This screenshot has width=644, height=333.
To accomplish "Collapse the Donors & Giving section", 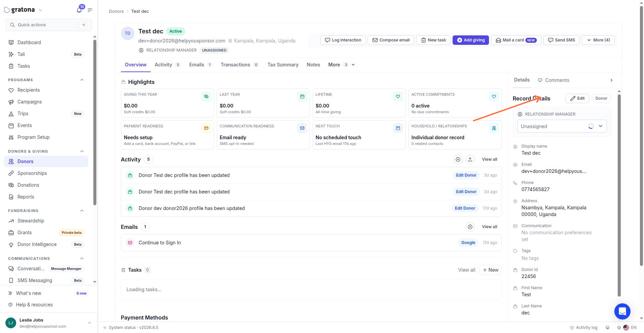I will pyautogui.click(x=82, y=151).
